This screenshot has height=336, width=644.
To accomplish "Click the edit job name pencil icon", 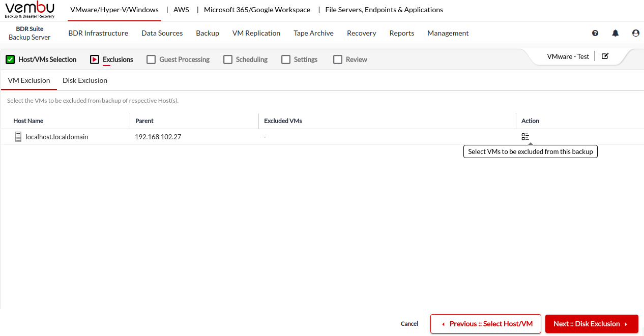I will [605, 56].
